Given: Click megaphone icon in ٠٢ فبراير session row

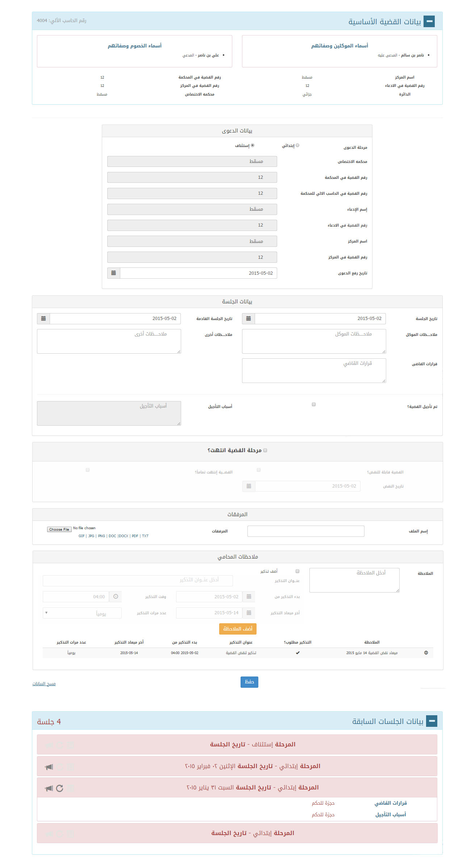Looking at the screenshot, I should click(x=49, y=767).
